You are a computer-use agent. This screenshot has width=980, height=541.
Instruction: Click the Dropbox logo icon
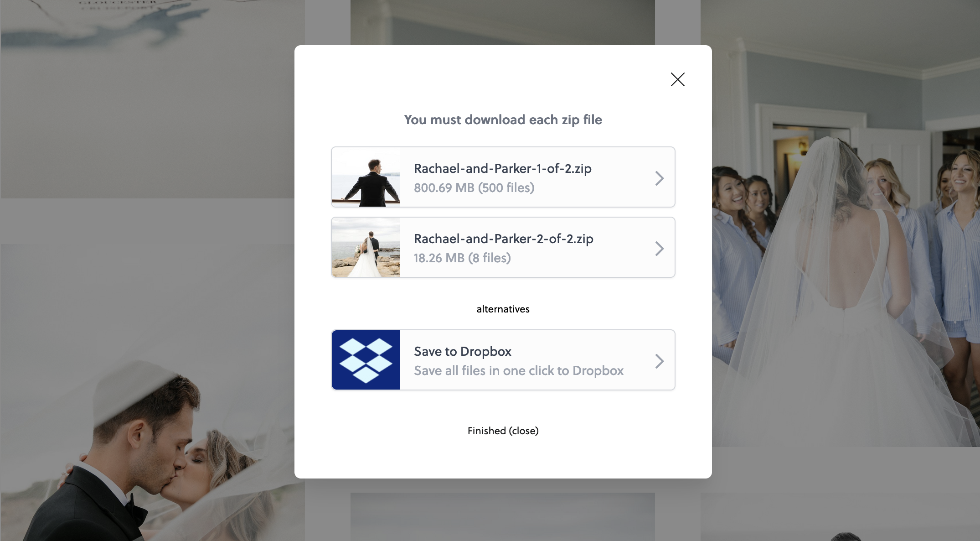[x=366, y=360]
